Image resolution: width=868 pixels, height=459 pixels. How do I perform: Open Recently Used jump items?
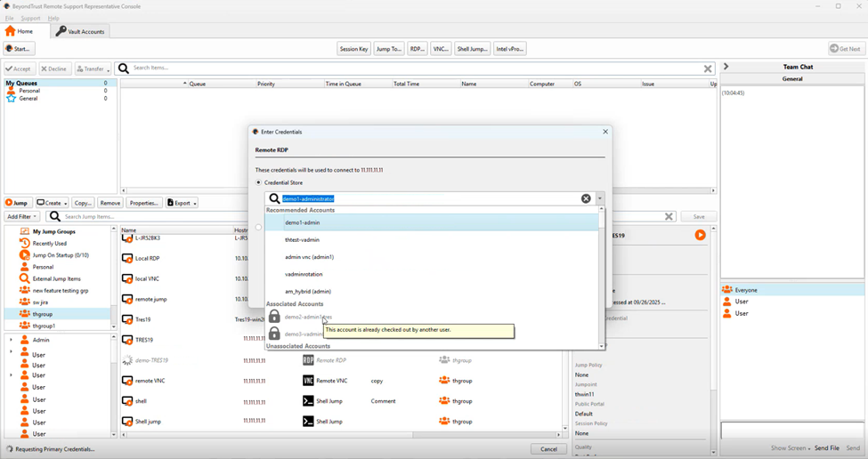tap(49, 243)
